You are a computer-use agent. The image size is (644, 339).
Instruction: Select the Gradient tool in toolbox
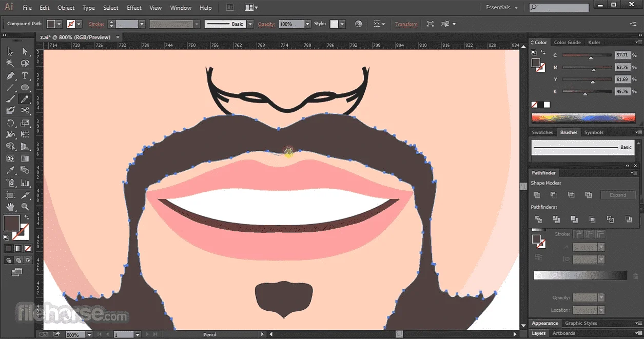(x=25, y=159)
